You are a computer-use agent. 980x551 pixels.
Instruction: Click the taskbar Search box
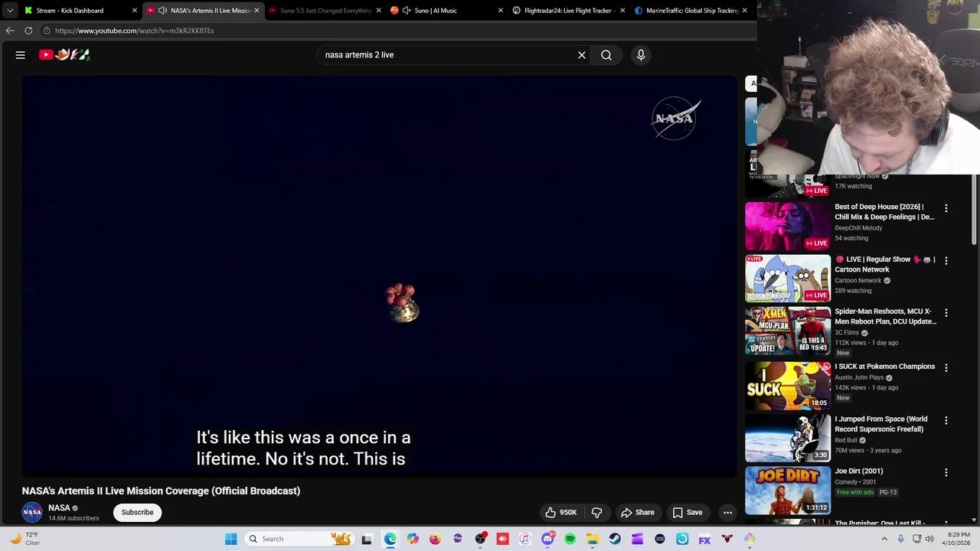pyautogui.click(x=299, y=539)
